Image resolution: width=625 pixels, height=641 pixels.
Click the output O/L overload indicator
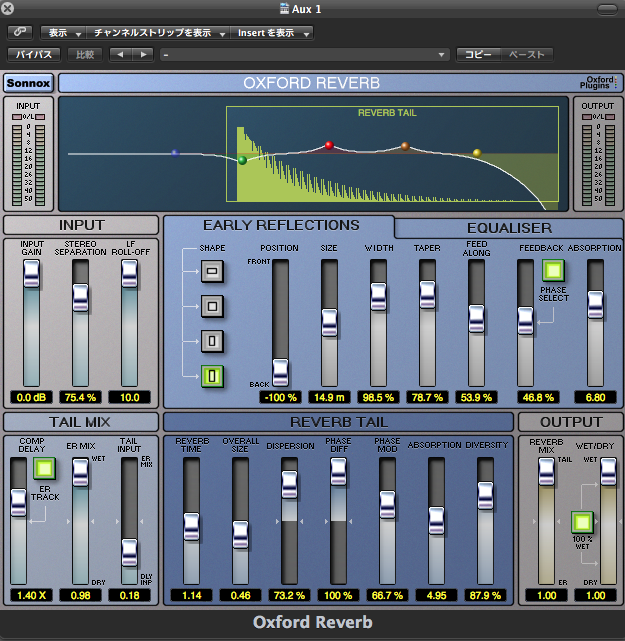[598, 117]
